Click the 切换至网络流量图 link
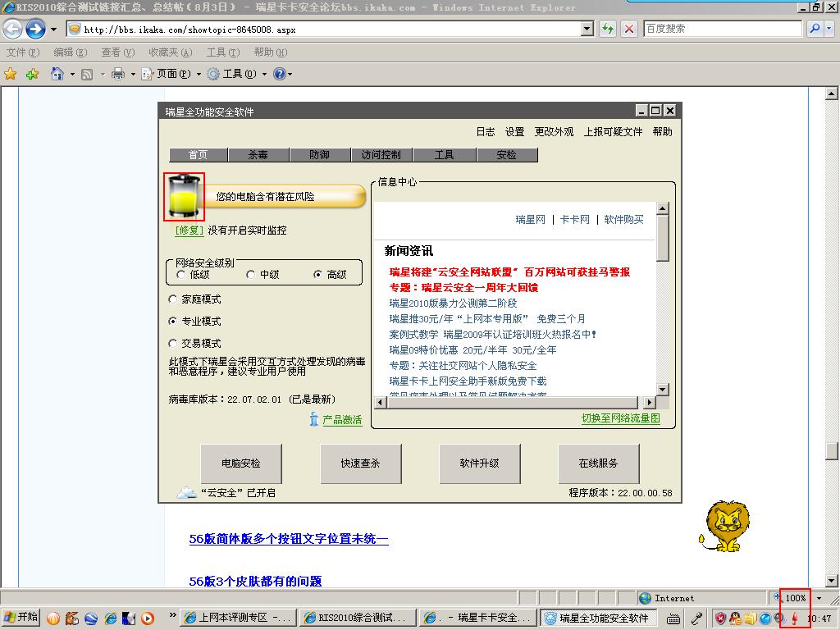Image resolution: width=840 pixels, height=630 pixels. (621, 418)
